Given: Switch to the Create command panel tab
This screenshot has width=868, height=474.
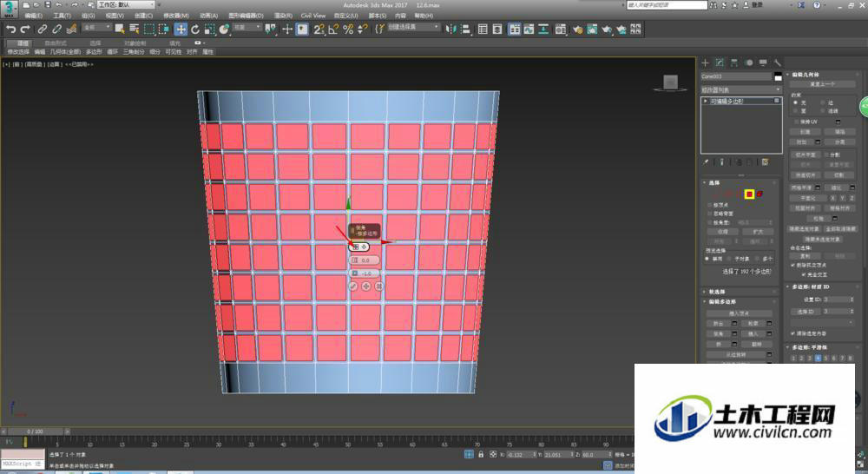Looking at the screenshot, I should tap(705, 63).
